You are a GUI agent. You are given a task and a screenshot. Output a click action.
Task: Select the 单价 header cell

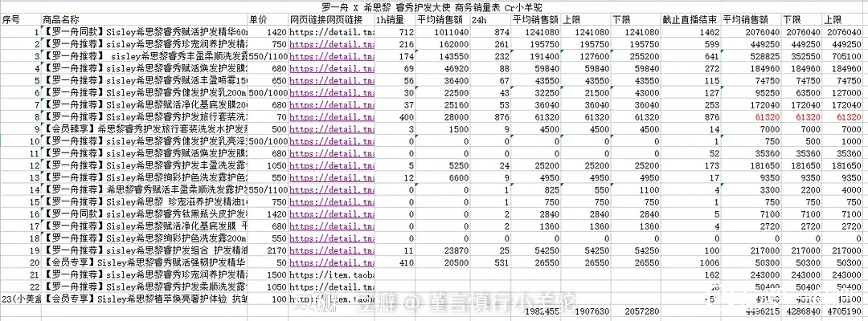point(268,20)
